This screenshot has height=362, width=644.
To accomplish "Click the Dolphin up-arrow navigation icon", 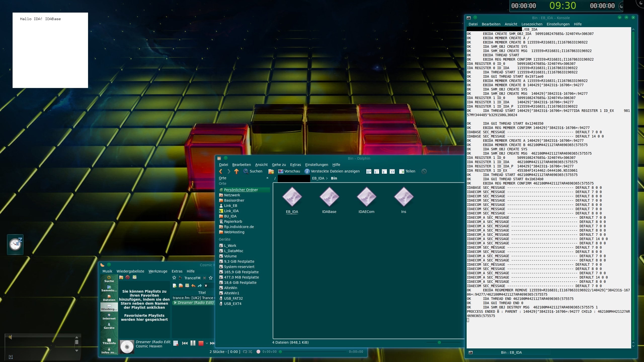I will (236, 171).
